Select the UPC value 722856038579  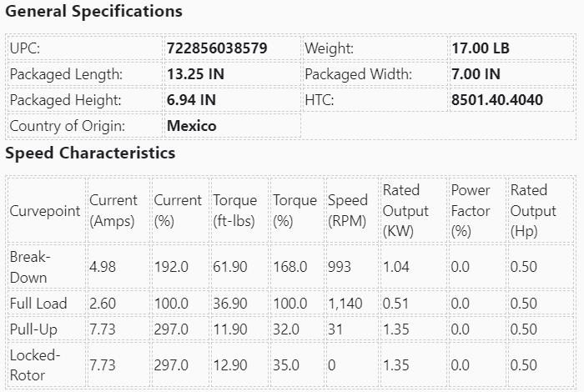[x=217, y=48]
